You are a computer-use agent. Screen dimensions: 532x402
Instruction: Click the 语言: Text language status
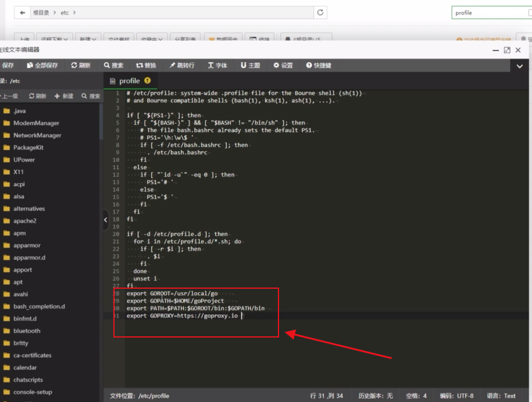(501, 396)
